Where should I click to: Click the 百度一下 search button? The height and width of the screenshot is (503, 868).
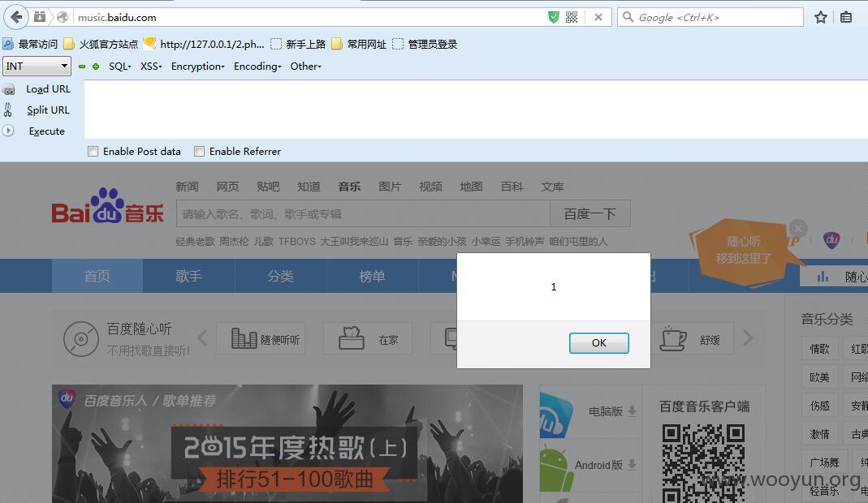[590, 213]
